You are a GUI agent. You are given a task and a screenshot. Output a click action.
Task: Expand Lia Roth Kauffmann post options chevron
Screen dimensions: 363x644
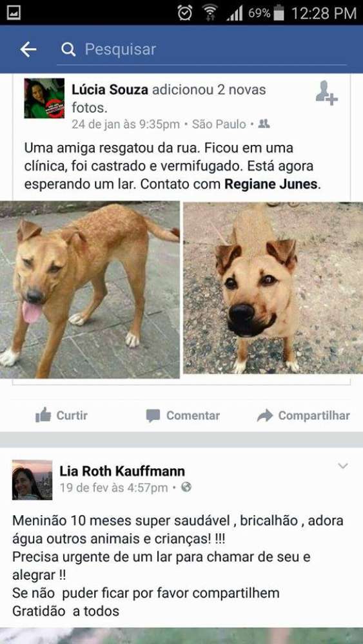point(343,466)
